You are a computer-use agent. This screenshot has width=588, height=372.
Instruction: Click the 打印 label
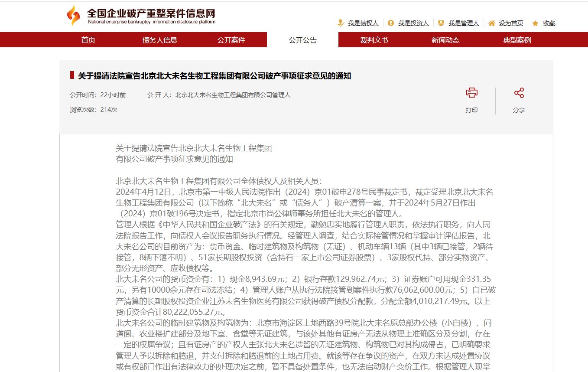(471, 110)
